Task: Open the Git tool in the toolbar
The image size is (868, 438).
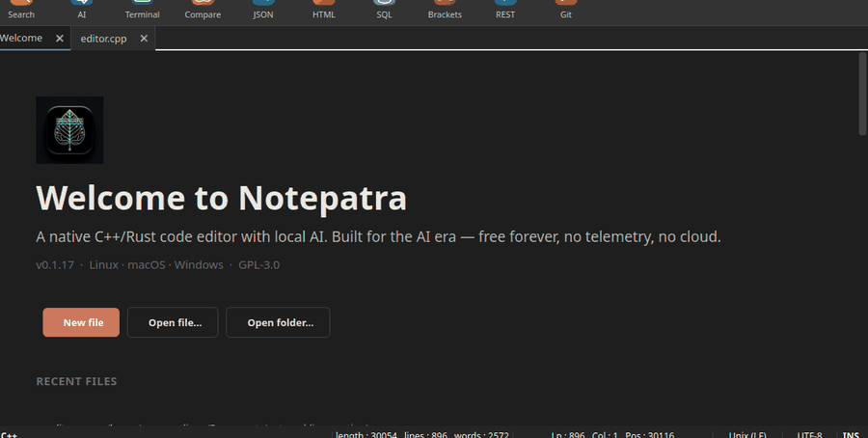Action: [566, 11]
